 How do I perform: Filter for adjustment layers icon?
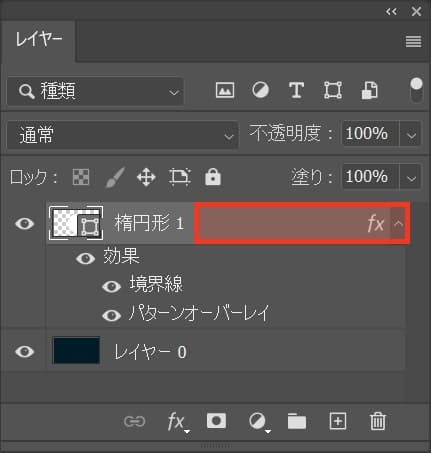click(260, 90)
